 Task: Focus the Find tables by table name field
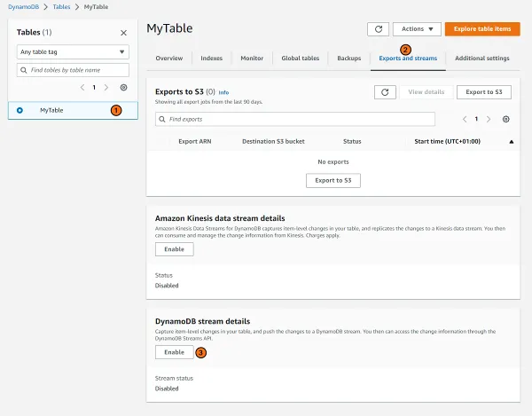[x=73, y=70]
